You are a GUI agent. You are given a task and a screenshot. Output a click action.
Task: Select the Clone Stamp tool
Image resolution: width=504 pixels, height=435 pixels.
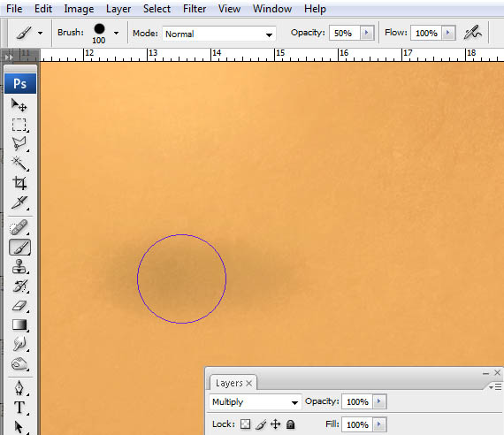click(19, 266)
